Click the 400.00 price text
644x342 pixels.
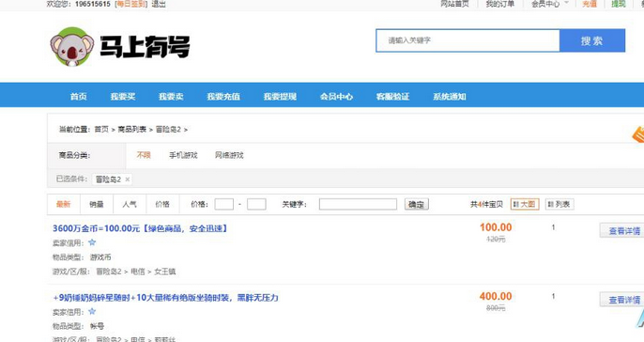(x=496, y=296)
